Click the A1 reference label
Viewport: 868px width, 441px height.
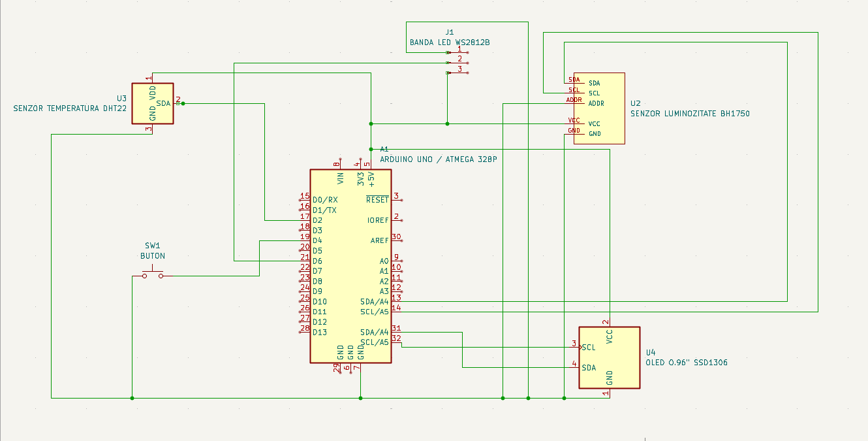pos(384,149)
